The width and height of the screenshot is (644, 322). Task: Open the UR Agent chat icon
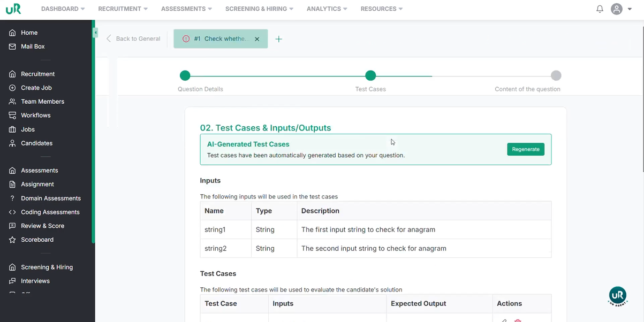click(x=618, y=296)
